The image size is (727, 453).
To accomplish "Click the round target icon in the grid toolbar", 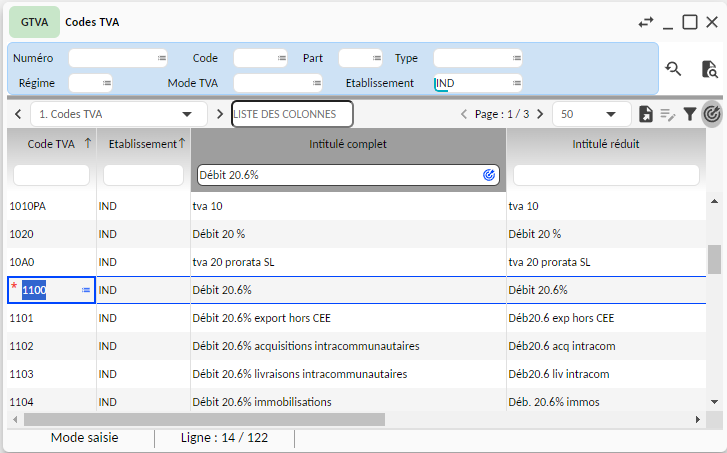I will (712, 114).
